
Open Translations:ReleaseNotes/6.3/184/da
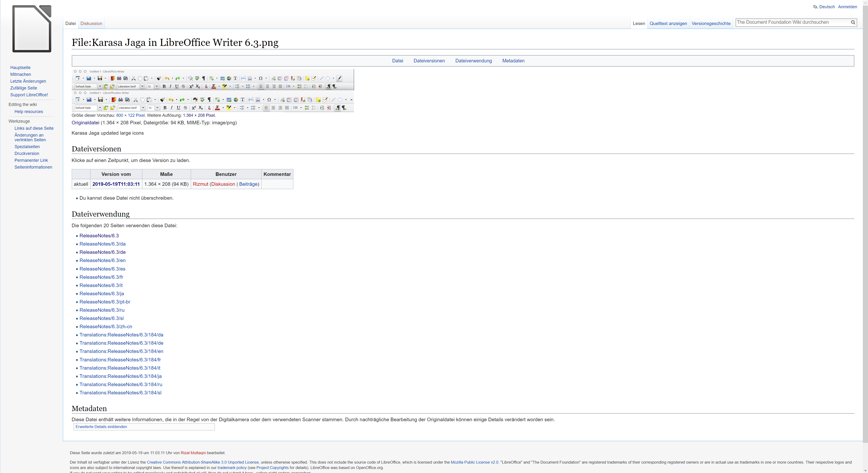(121, 335)
